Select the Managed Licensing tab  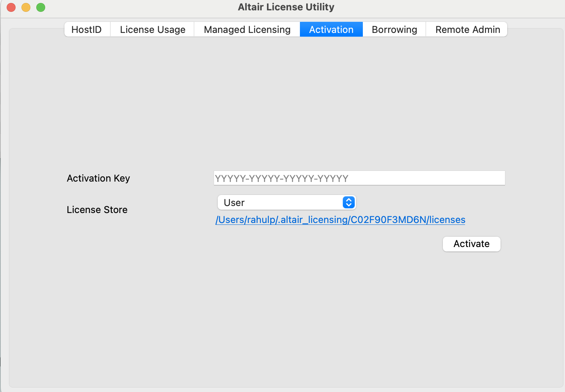(x=246, y=29)
